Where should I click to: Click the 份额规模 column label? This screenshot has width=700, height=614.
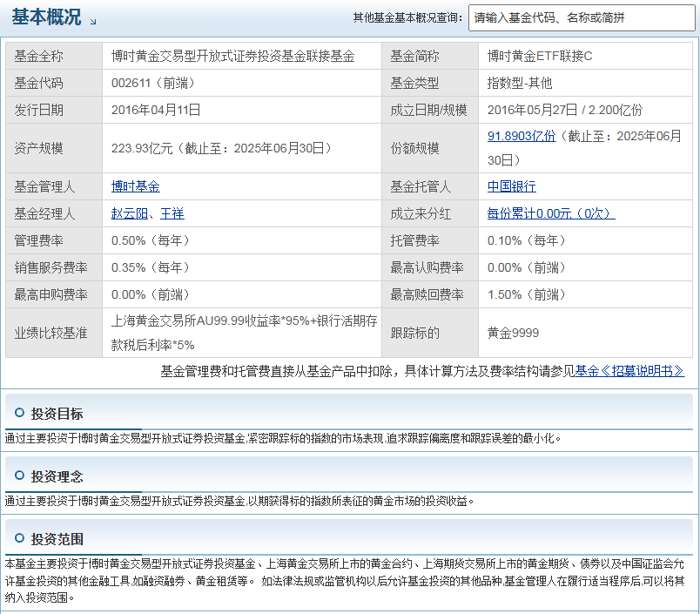pos(414,149)
